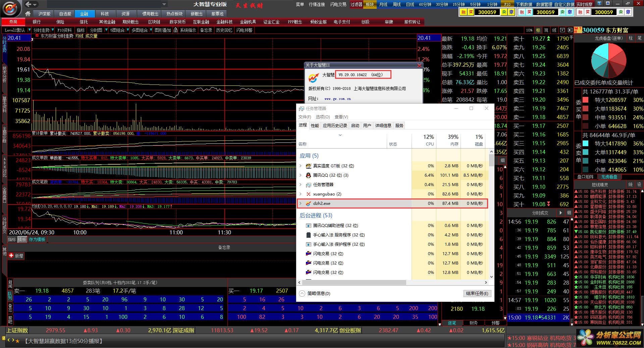The width and height of the screenshot is (644, 348).
Task: Click the red plus 新增 icon
Action: click(x=11, y=255)
